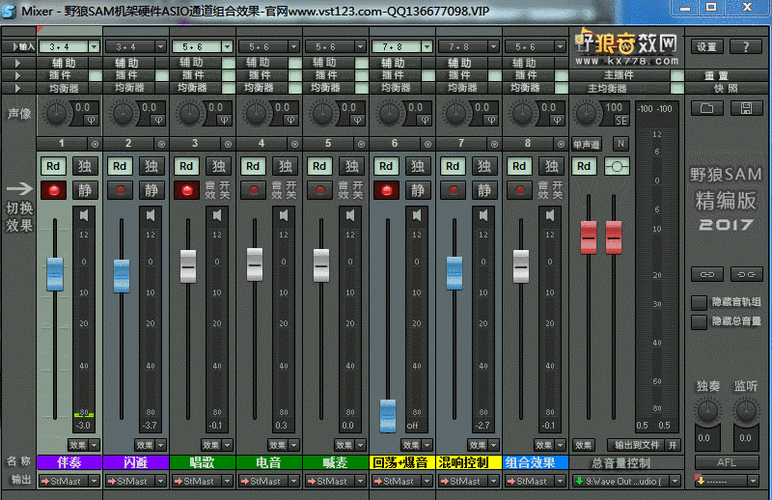Enable the 隐藏音轨组 checkbox

tap(699, 303)
